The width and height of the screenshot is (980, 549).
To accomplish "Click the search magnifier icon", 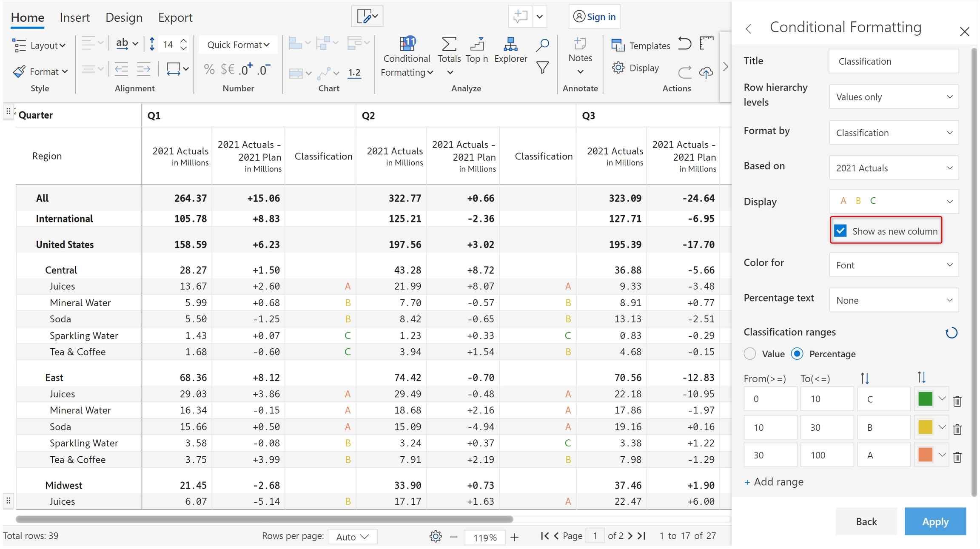I will [x=542, y=45].
